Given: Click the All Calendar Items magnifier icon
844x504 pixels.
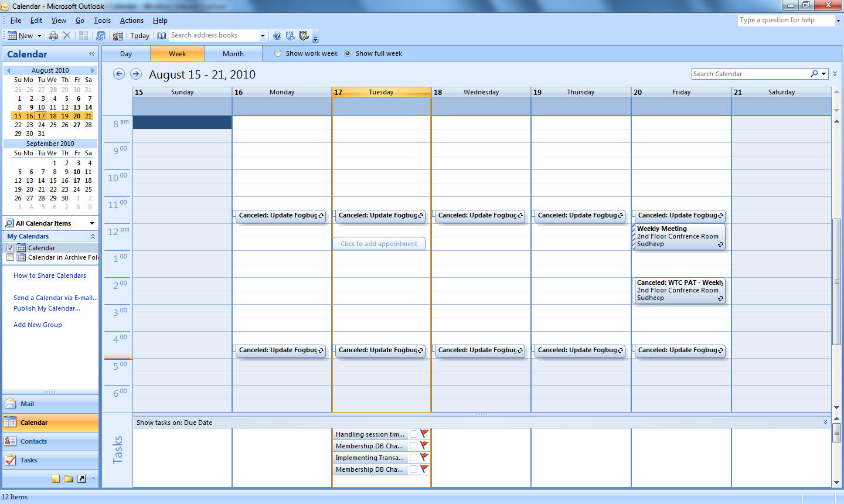Looking at the screenshot, I should (x=9, y=223).
